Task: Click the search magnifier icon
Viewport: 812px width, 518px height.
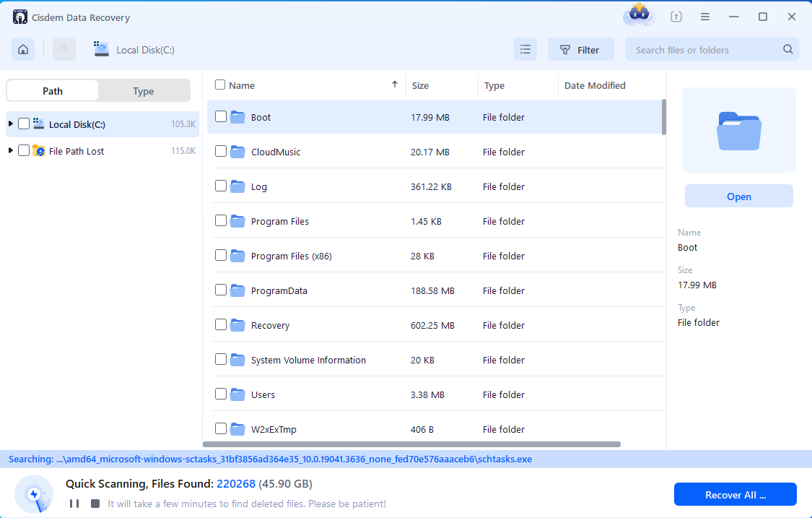Action: 787,50
